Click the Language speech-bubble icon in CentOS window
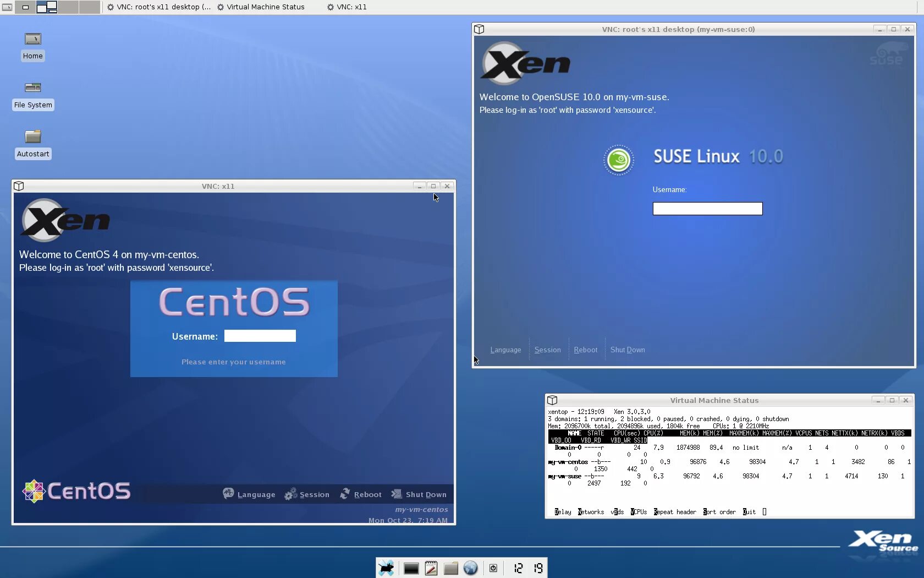This screenshot has width=924, height=578. coord(228,494)
